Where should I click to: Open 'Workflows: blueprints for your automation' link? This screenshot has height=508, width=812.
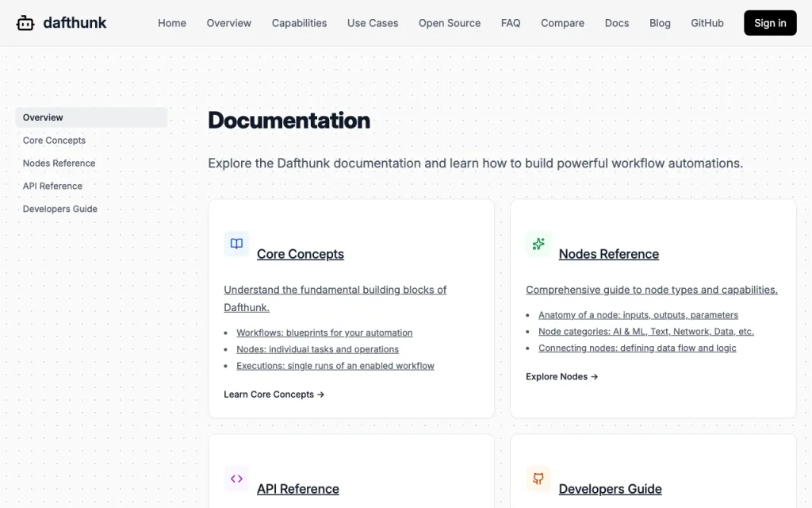click(x=324, y=333)
